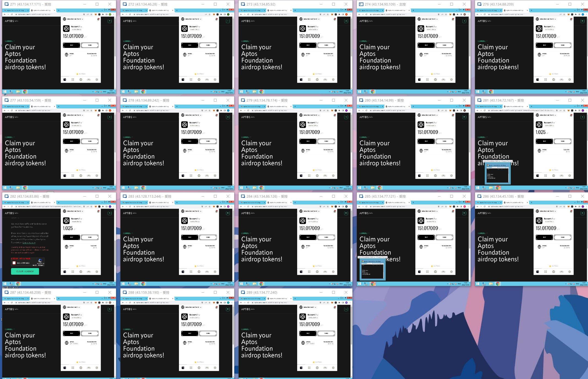
Task: Tick the reCAPTCHA checkbox in window 282
Action: pyautogui.click(x=14, y=263)
